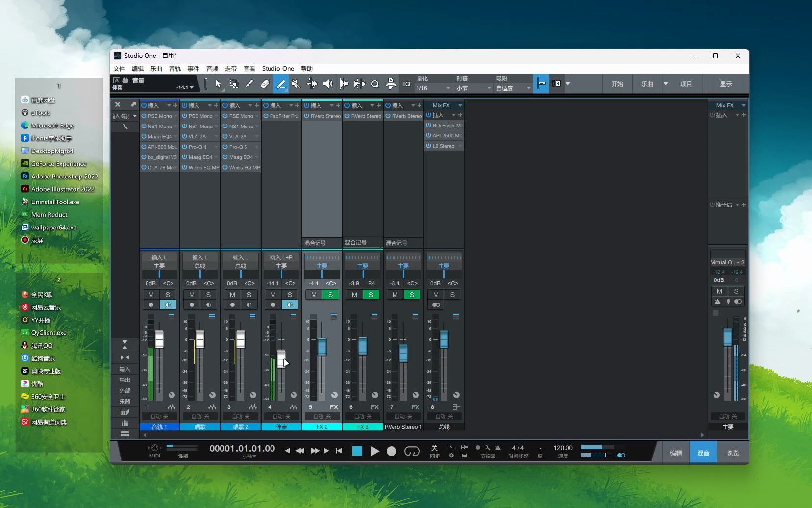This screenshot has width=812, height=508.
Task: Click the bus icon on channel 8
Action: pos(456,407)
